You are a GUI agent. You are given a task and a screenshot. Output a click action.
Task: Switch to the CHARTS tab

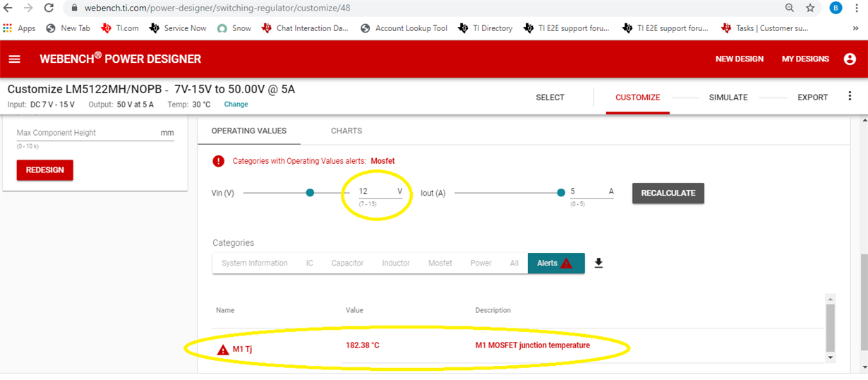(x=346, y=131)
